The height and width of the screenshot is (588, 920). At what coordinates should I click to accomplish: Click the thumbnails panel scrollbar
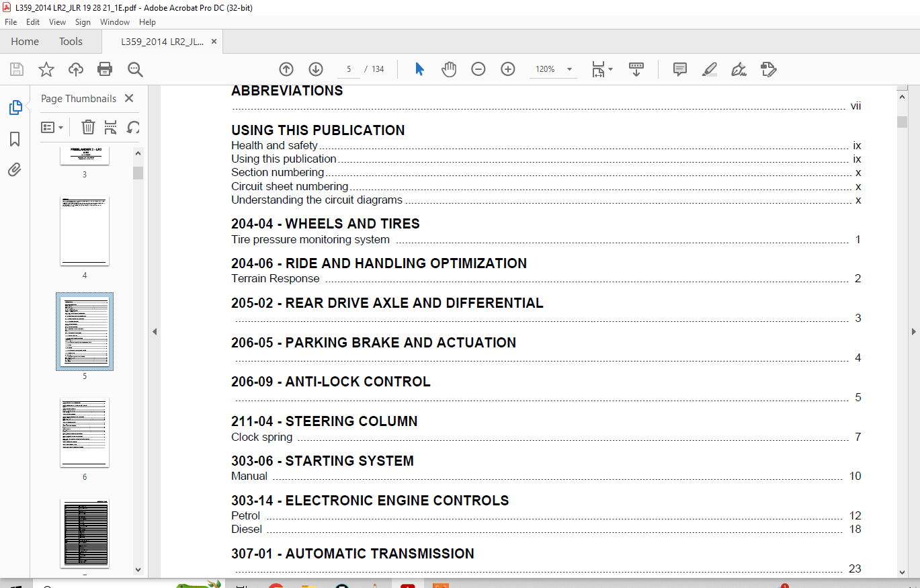(x=138, y=173)
